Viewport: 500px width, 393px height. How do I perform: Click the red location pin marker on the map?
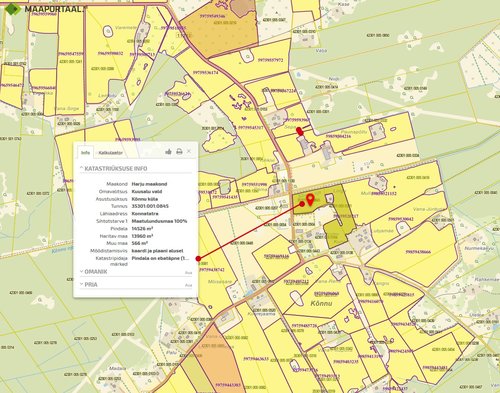311,199
